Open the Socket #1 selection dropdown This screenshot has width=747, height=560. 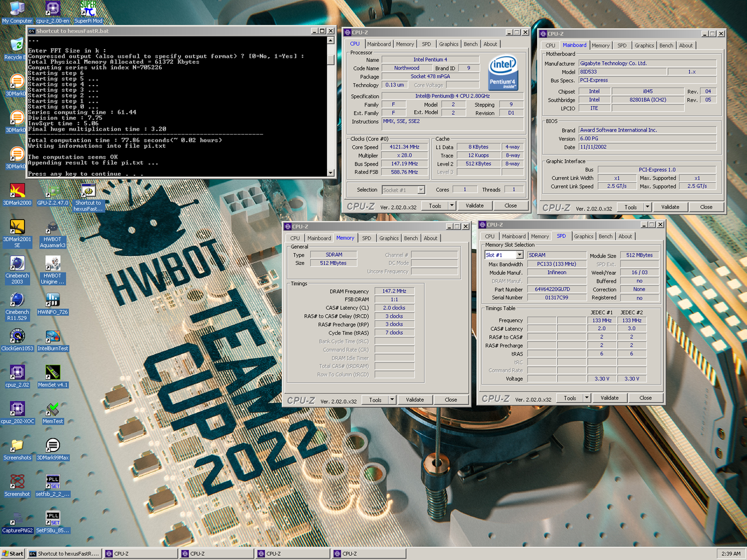click(x=404, y=190)
